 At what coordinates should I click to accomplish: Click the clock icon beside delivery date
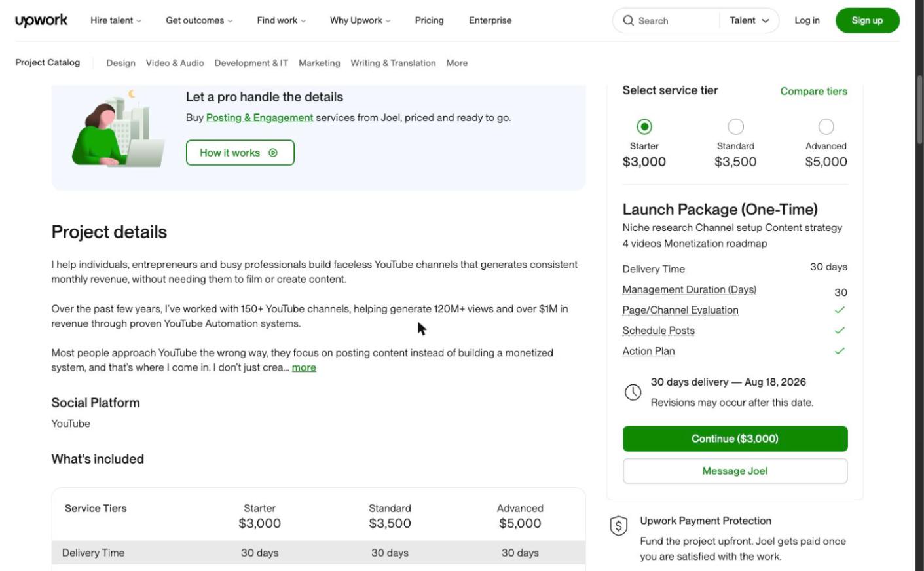tap(633, 392)
